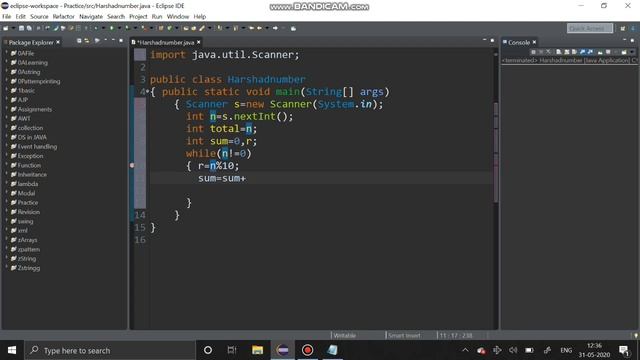Click the Quick Access search field
The height and width of the screenshot is (360, 640).
pyautogui.click(x=590, y=28)
